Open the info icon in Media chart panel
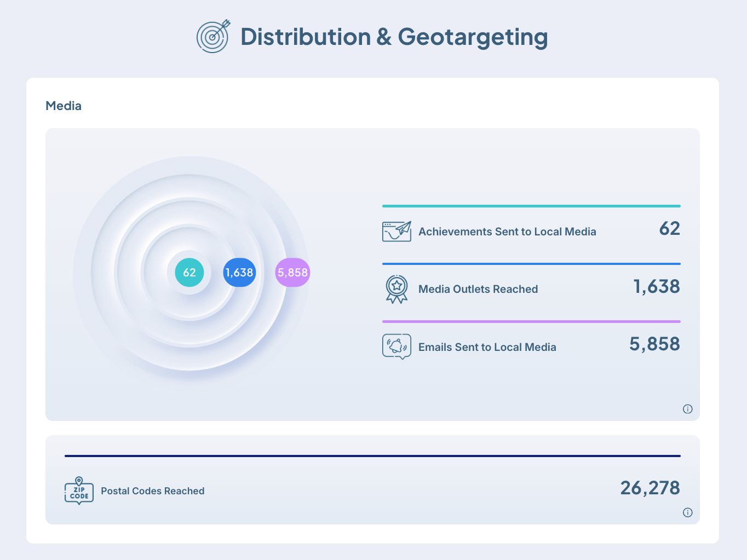747x560 pixels. click(688, 409)
